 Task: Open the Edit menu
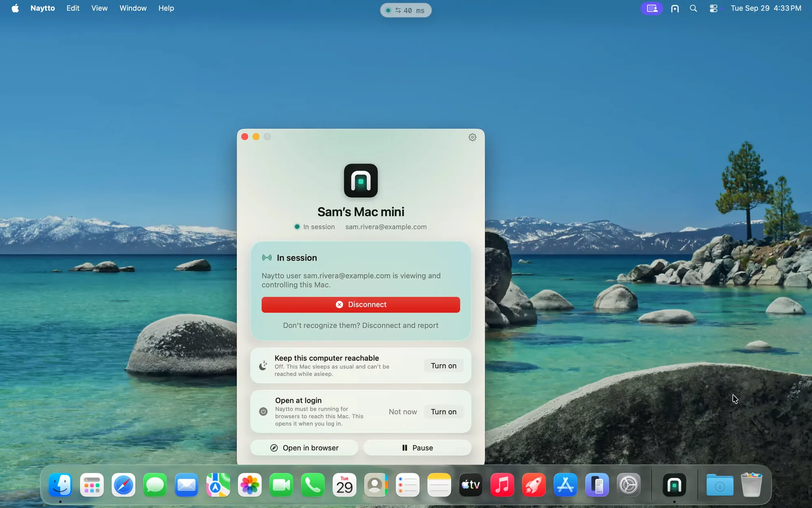(x=73, y=8)
